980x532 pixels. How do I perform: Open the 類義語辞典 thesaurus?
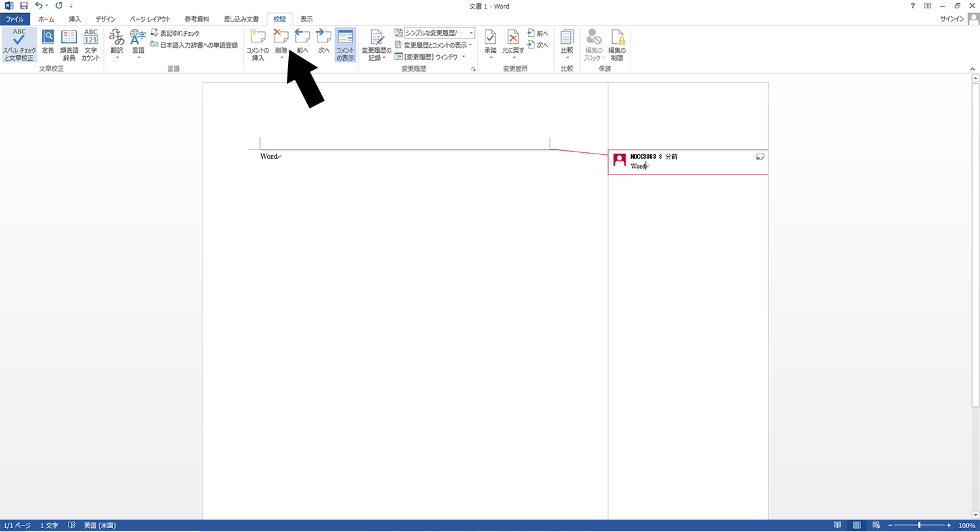coord(69,45)
